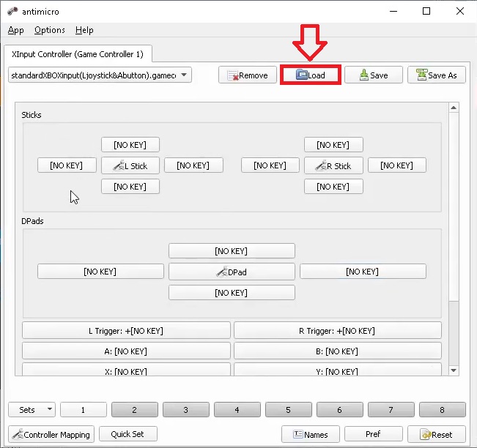
Task: Assign key to L Stick right direction
Action: (x=193, y=165)
